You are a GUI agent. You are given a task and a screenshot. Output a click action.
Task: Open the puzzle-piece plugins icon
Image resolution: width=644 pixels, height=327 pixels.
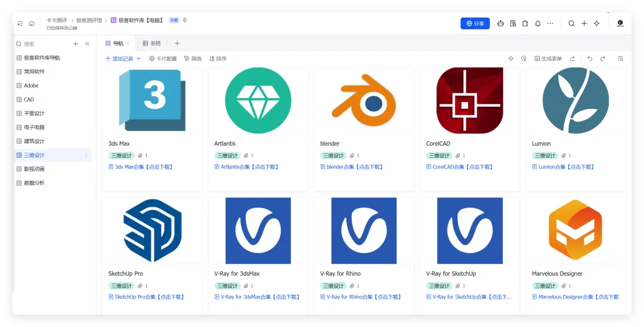pyautogui.click(x=525, y=23)
